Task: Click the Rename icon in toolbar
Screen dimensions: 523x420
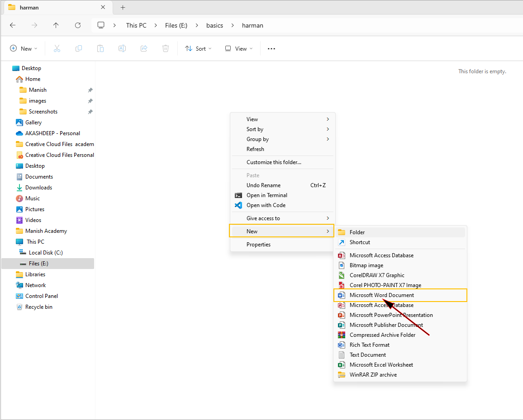Action: coord(122,49)
